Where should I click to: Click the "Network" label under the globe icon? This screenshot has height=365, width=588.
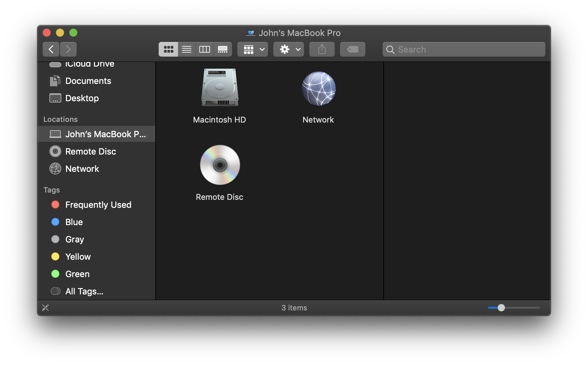tap(318, 120)
